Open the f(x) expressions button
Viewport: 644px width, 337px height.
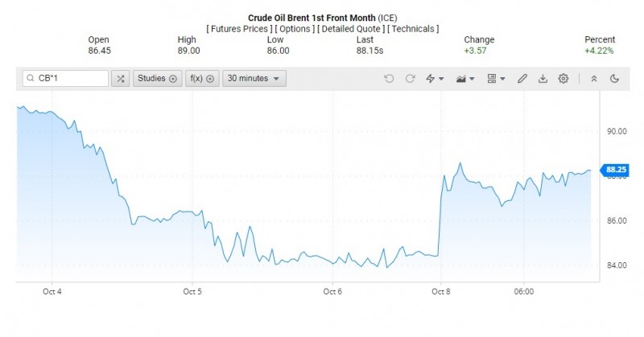pyautogui.click(x=201, y=78)
